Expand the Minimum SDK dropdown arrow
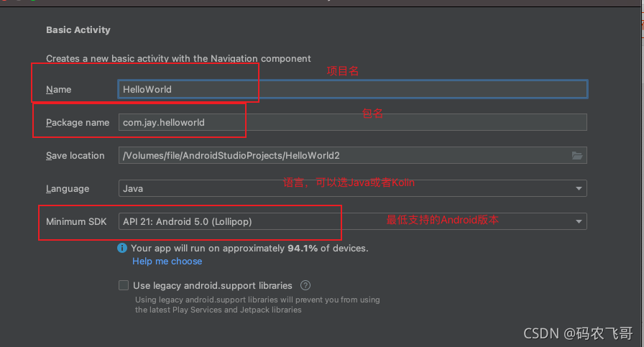Screen dimensions: 644x347 pos(579,222)
